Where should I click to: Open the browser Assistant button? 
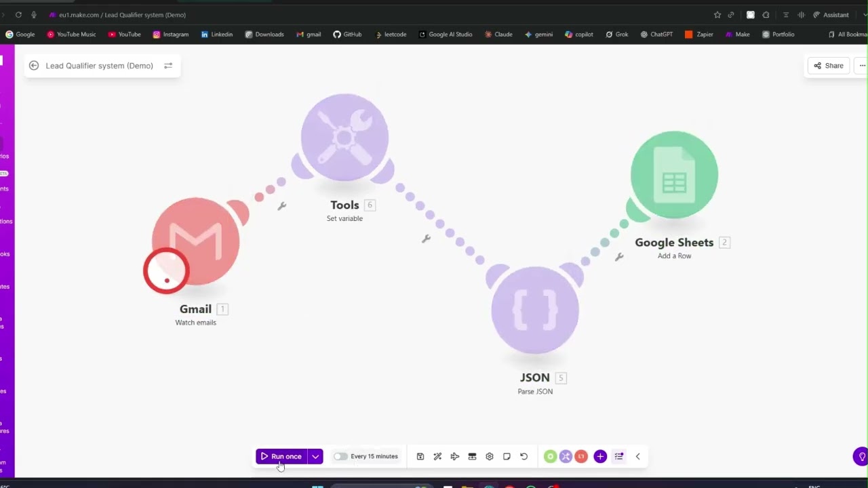tap(831, 15)
